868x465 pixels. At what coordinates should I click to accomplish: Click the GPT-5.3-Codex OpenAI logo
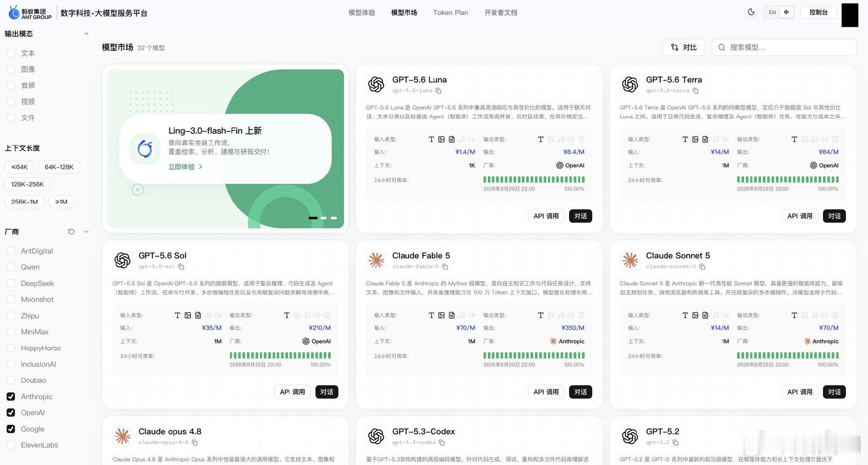pyautogui.click(x=376, y=436)
